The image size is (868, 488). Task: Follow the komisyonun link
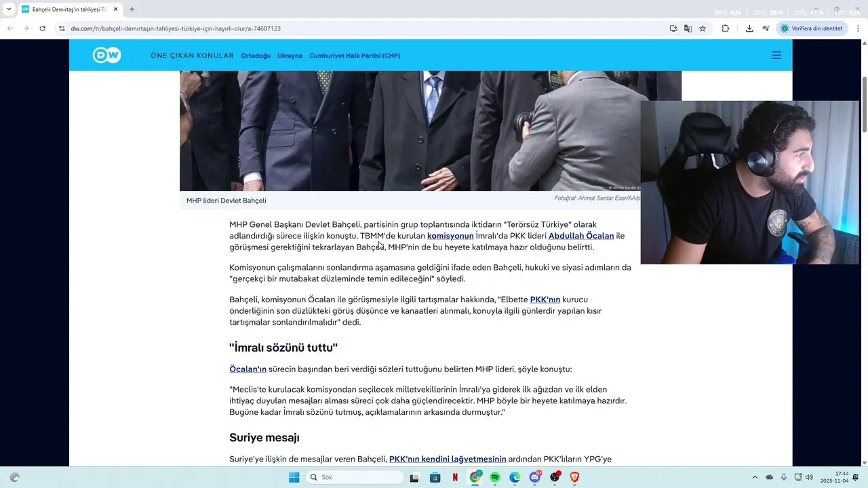(450, 236)
